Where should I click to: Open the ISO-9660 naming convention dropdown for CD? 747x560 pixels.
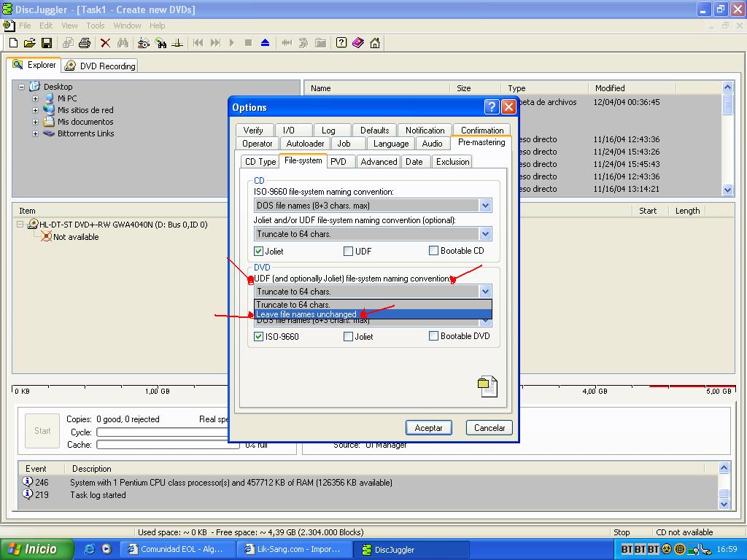[485, 206]
